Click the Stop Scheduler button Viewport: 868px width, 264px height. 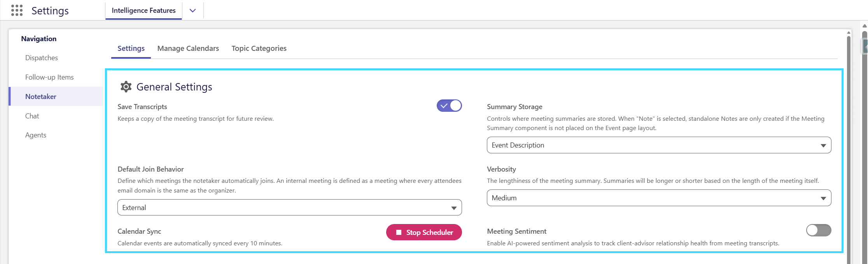pyautogui.click(x=424, y=232)
